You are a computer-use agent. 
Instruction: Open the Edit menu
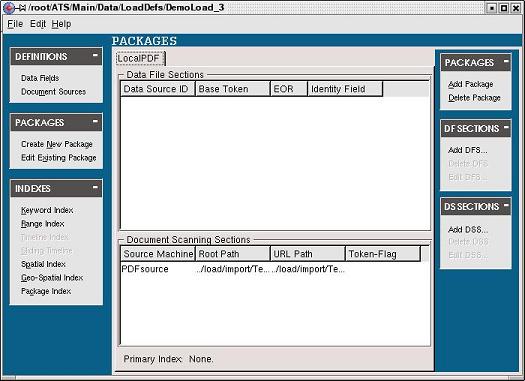[x=38, y=24]
